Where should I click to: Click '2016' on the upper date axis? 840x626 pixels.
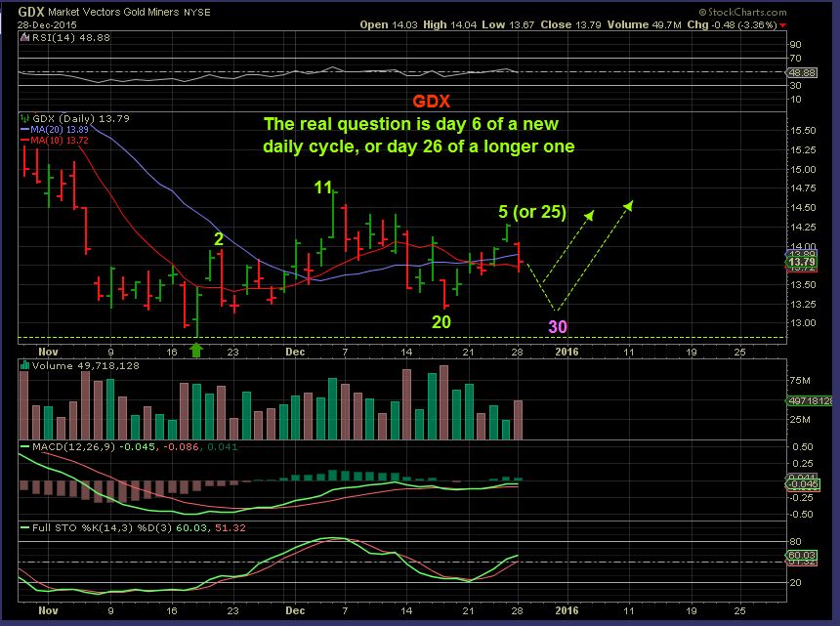[x=567, y=352]
